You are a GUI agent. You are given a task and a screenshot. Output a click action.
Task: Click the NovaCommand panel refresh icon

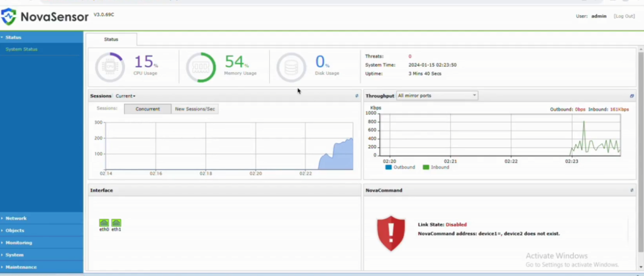[631, 190]
